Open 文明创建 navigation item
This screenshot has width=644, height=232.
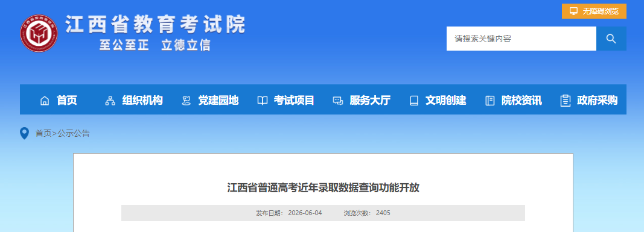click(445, 101)
